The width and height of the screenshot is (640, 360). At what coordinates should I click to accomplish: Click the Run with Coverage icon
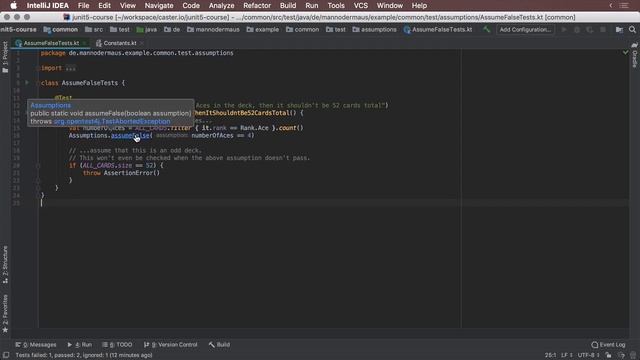pos(589,29)
